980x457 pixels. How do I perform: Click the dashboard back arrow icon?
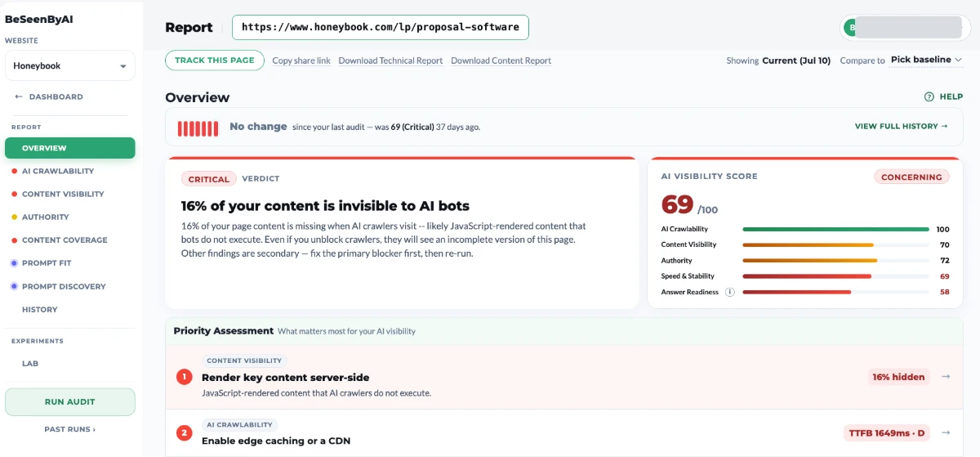[x=19, y=96]
